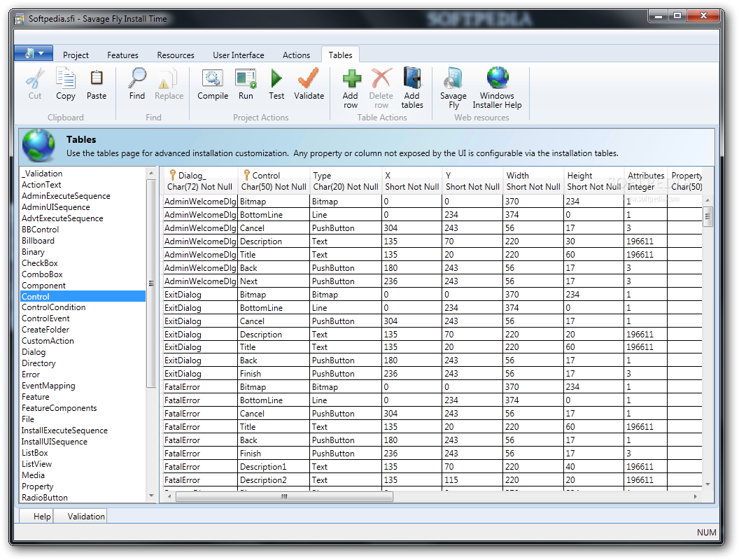Image resolution: width=739 pixels, height=560 pixels.
Task: Click the Replace icon
Action: (x=168, y=78)
